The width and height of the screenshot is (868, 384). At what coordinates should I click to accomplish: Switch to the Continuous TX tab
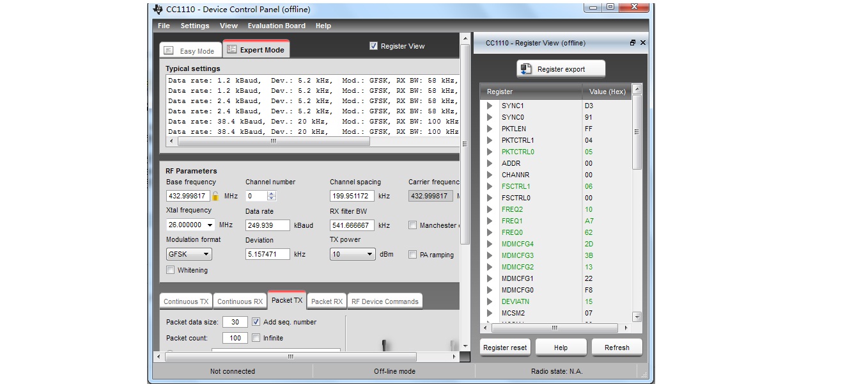click(x=186, y=301)
